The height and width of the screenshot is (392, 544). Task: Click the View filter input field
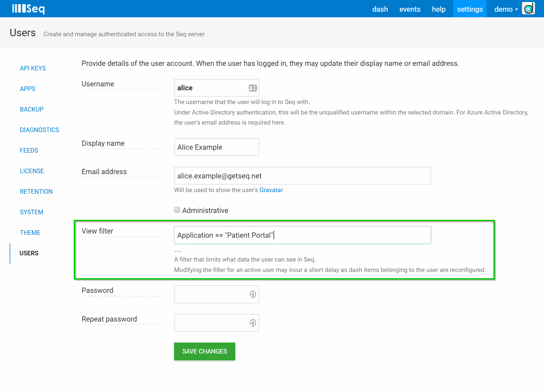[x=302, y=235]
